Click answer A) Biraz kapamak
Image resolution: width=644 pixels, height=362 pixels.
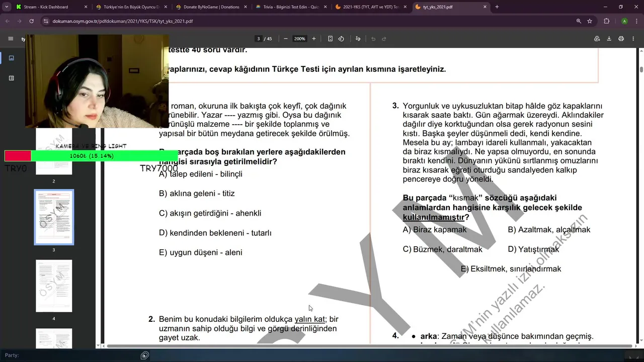[435, 230]
